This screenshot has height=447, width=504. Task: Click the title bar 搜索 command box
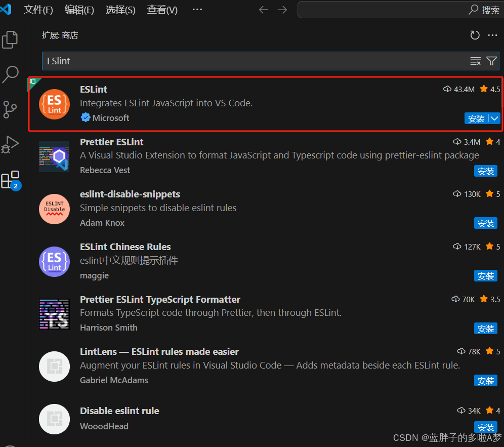tap(400, 10)
